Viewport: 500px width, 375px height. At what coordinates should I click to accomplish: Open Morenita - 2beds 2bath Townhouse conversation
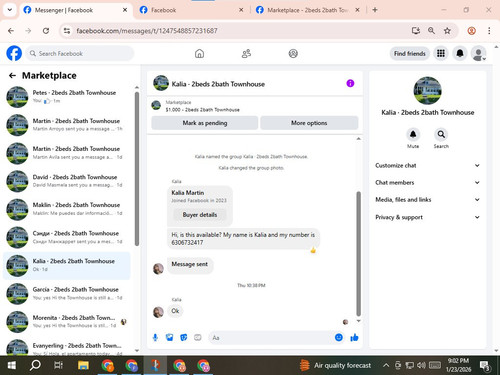coord(67,322)
